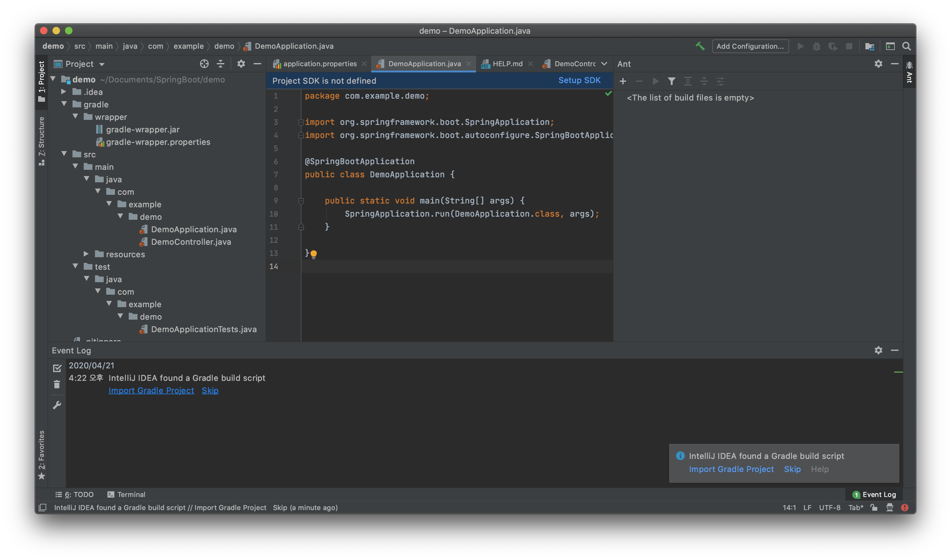This screenshot has width=951, height=560.
Task: Open the Search Everywhere magnifier icon
Action: point(906,46)
